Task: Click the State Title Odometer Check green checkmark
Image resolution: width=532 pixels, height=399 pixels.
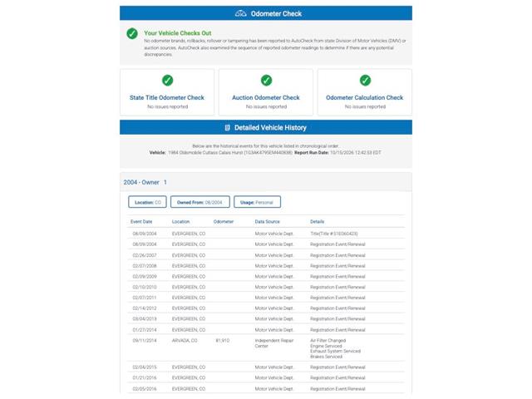Action: [x=167, y=81]
